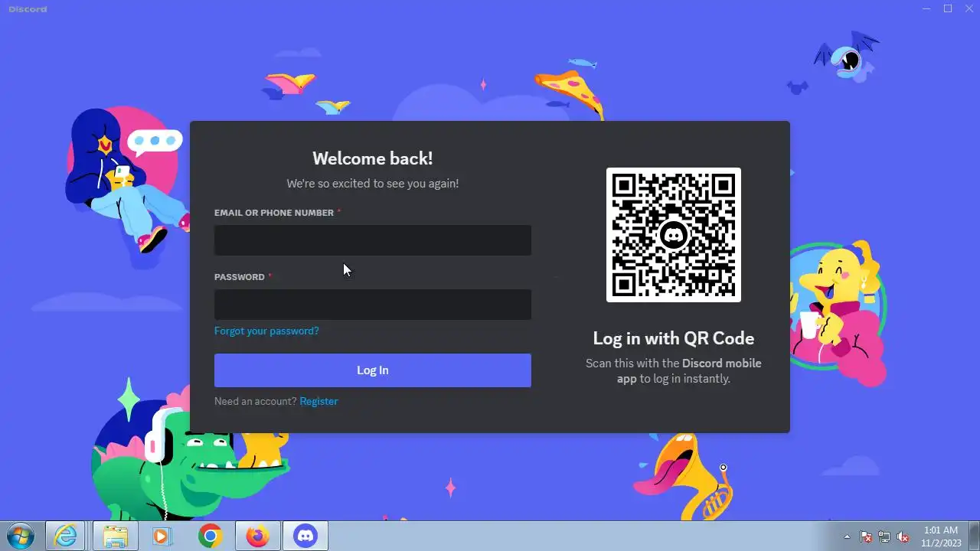Open the clock showing 1:01 AM
Viewport: 980px width, 551px height.
(x=941, y=536)
